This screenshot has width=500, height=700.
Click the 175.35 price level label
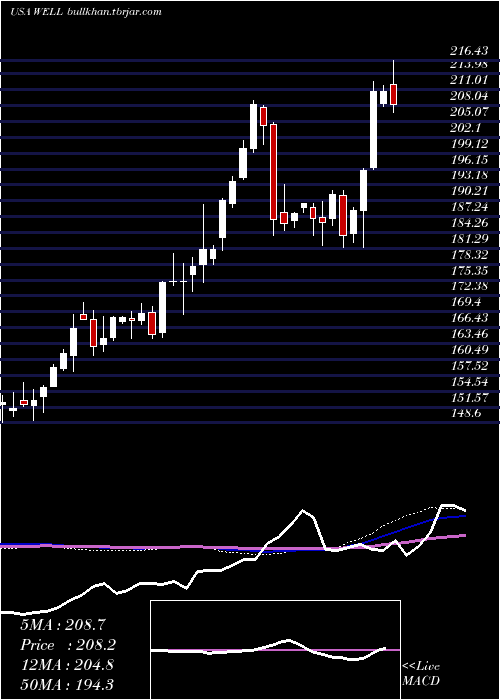pyautogui.click(x=468, y=271)
